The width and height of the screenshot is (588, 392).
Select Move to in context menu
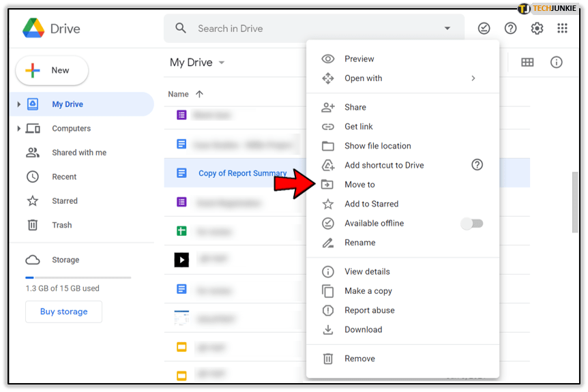click(x=359, y=185)
